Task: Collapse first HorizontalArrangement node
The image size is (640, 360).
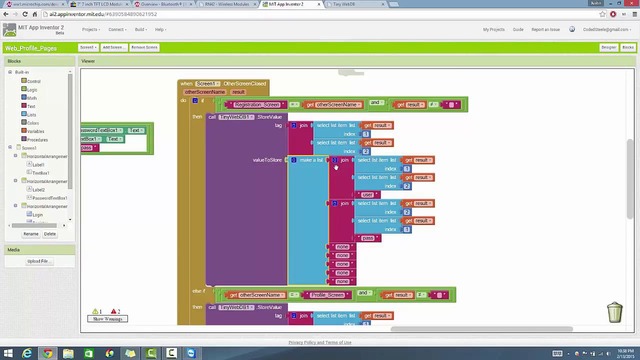Action: (16, 156)
